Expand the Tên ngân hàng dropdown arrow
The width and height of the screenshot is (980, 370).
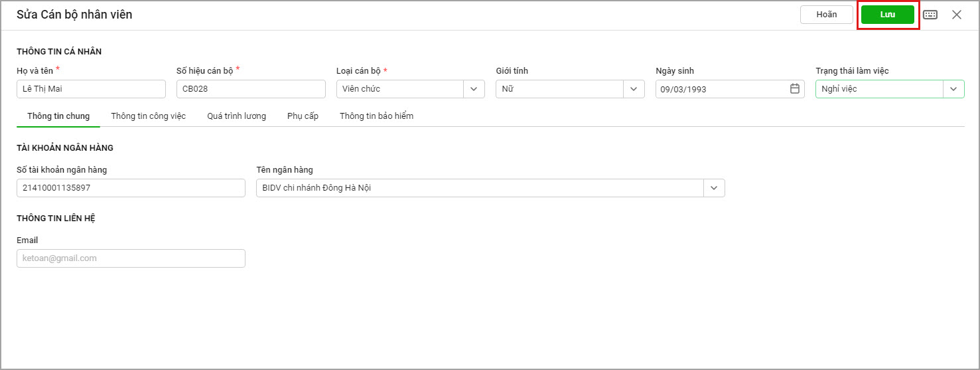(x=714, y=188)
